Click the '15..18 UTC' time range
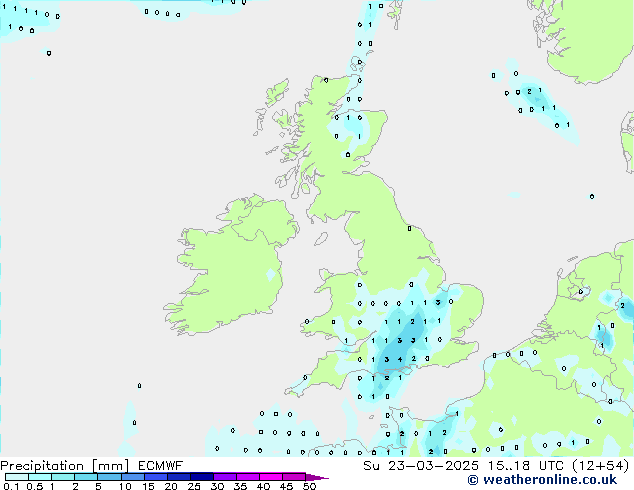Image resolution: width=634 pixels, height=490 pixels. click(526, 466)
